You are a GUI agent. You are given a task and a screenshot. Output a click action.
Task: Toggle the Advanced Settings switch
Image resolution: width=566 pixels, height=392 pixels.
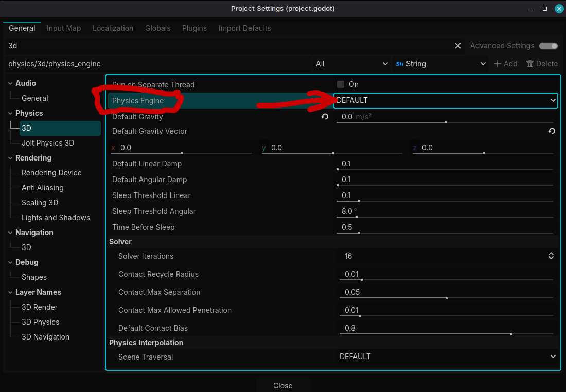548,46
